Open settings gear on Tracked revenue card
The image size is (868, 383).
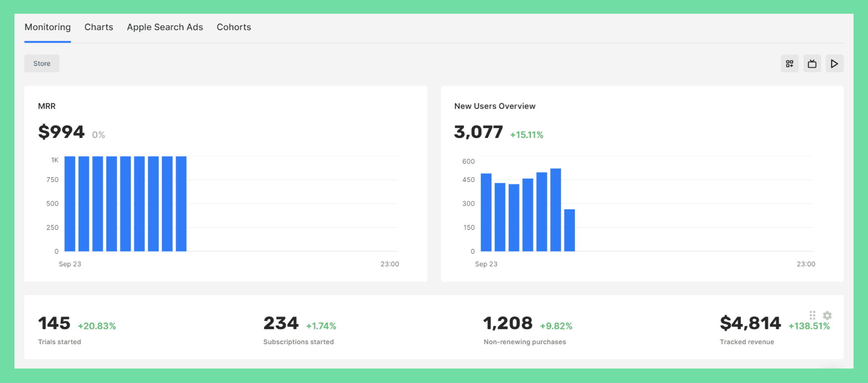[827, 315]
